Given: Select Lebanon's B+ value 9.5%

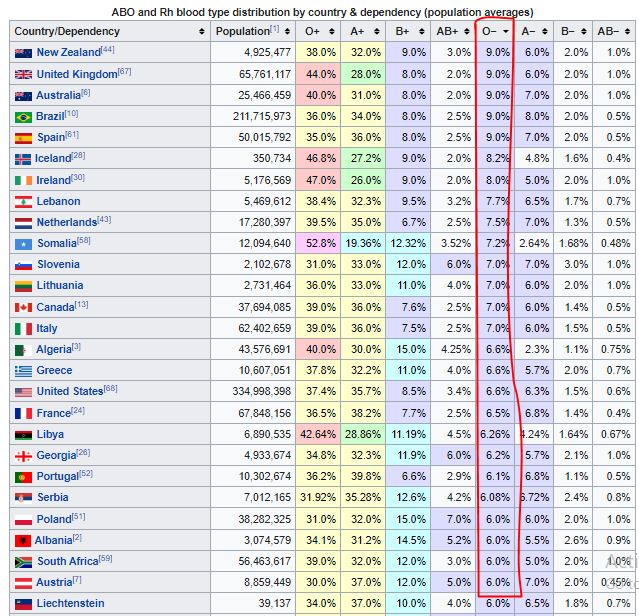Looking at the screenshot, I should 414,202.
